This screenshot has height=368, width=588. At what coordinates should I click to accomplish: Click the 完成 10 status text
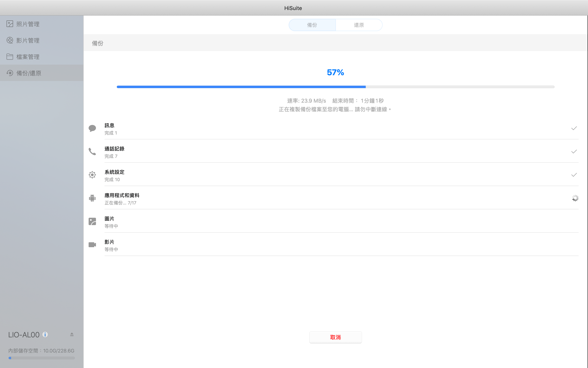pyautogui.click(x=112, y=180)
